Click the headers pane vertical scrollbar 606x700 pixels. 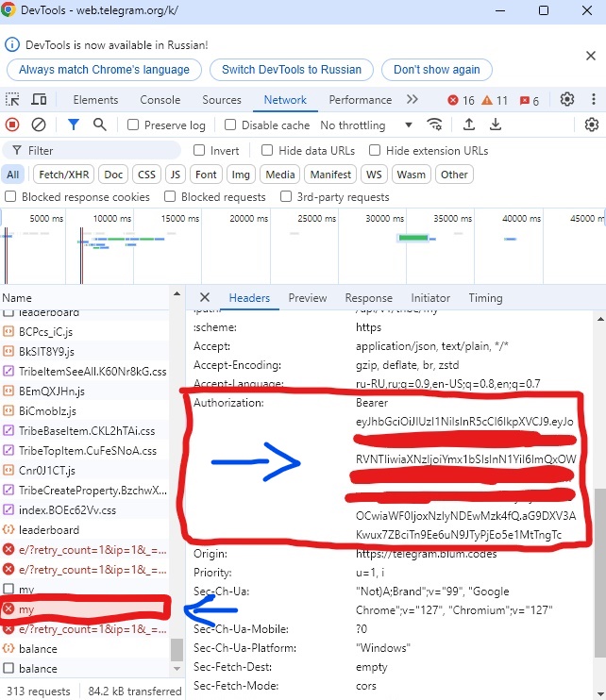tap(600, 573)
